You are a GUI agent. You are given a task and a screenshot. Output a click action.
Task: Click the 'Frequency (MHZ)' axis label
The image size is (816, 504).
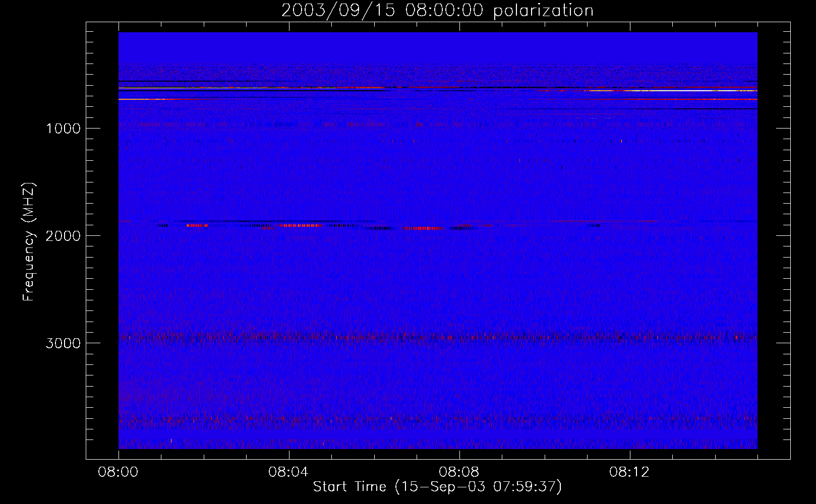coord(29,242)
